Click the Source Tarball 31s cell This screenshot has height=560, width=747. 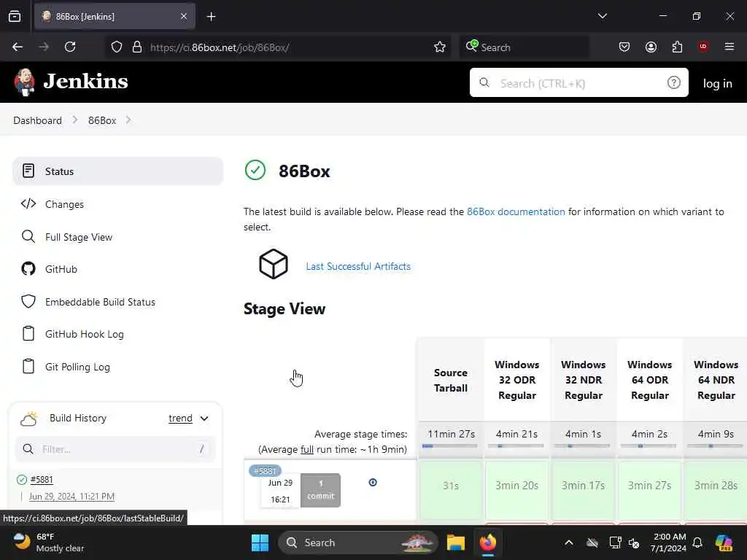(x=451, y=489)
